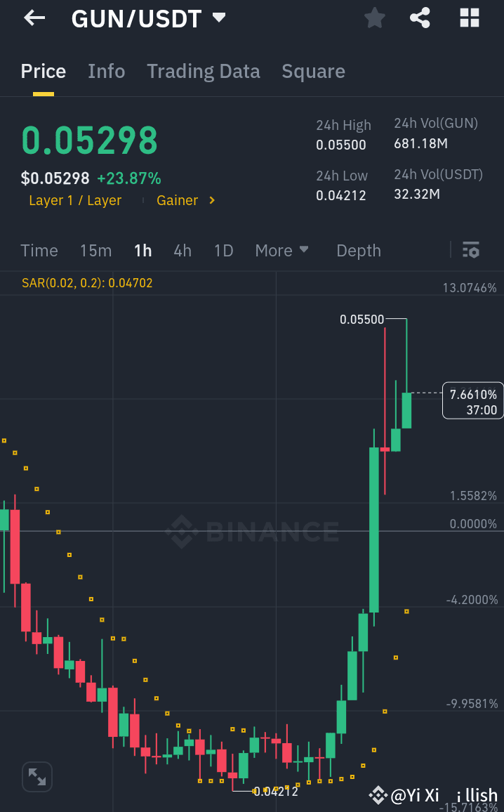Select the Square tab
The width and height of the screenshot is (504, 812).
click(x=313, y=71)
